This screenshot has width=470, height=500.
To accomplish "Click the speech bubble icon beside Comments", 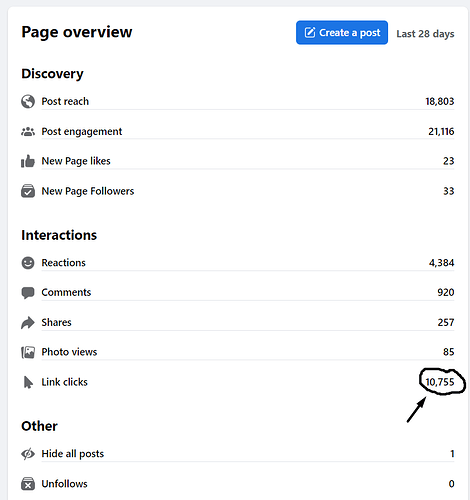I will click(28, 293).
